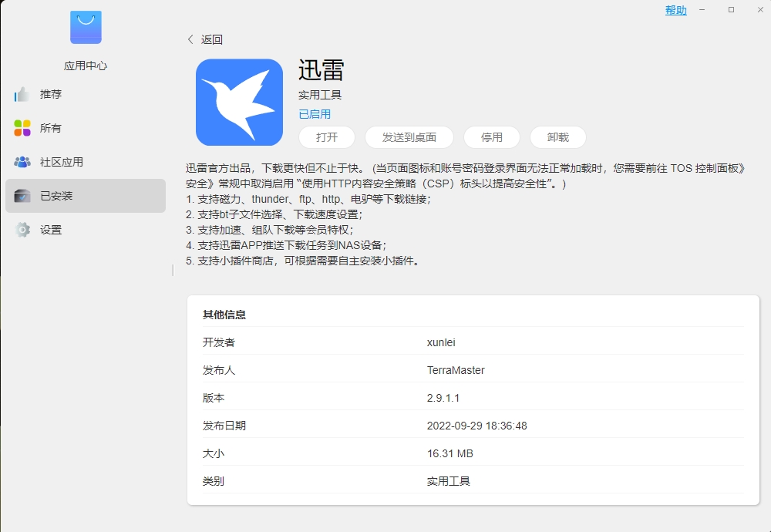The width and height of the screenshot is (771, 532).
Task: Click the 大小 label
Action: [x=214, y=453]
